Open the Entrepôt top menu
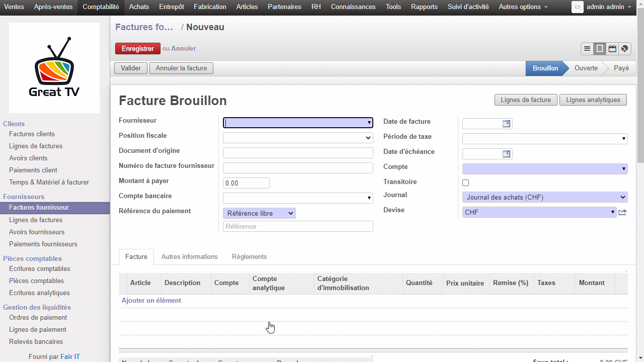The image size is (644, 362). [172, 7]
